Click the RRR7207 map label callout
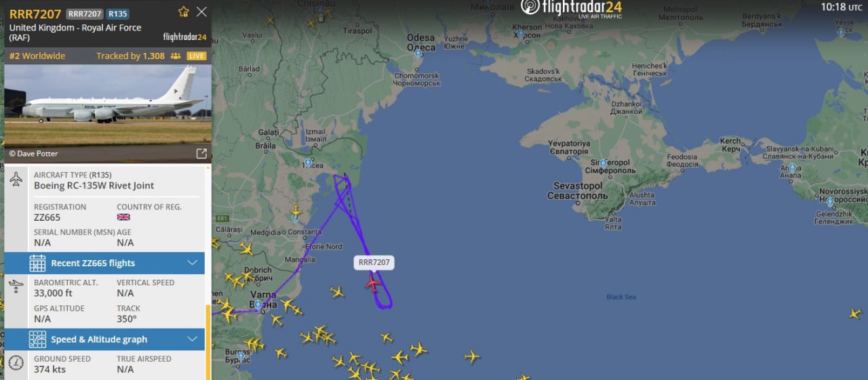 point(372,263)
